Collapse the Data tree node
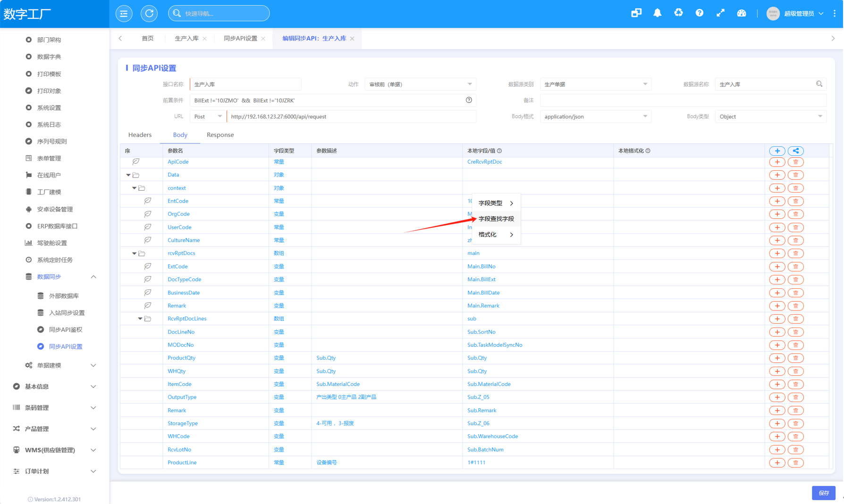The image size is (844, 504). (128, 175)
